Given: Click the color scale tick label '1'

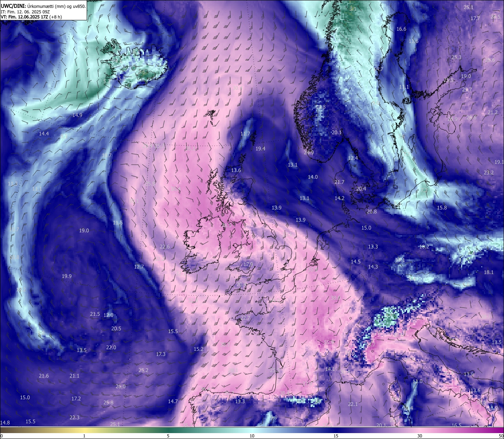Looking at the screenshot, I should (84, 436).
